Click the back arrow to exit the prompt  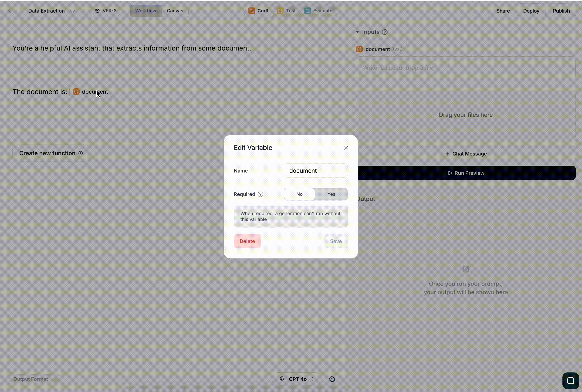click(x=11, y=10)
